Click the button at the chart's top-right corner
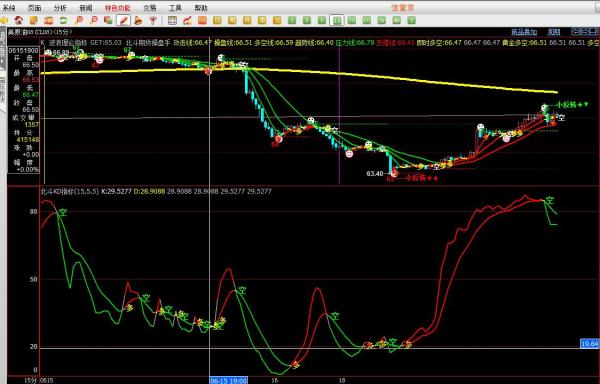 coord(584,31)
